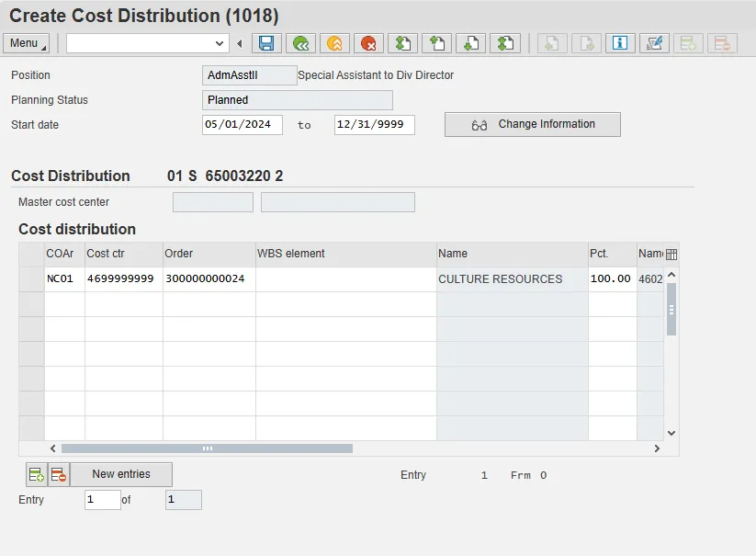Click the Start date input field
The height and width of the screenshot is (556, 756).
point(242,124)
